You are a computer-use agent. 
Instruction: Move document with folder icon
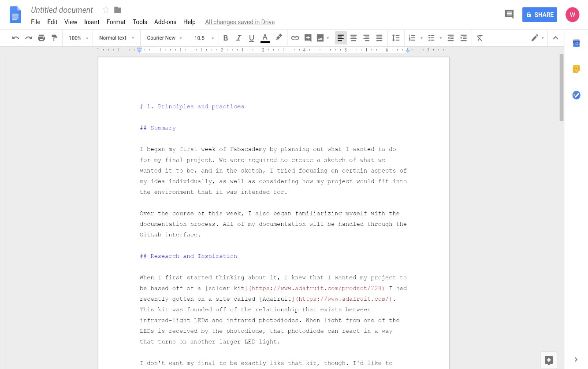[118, 10]
